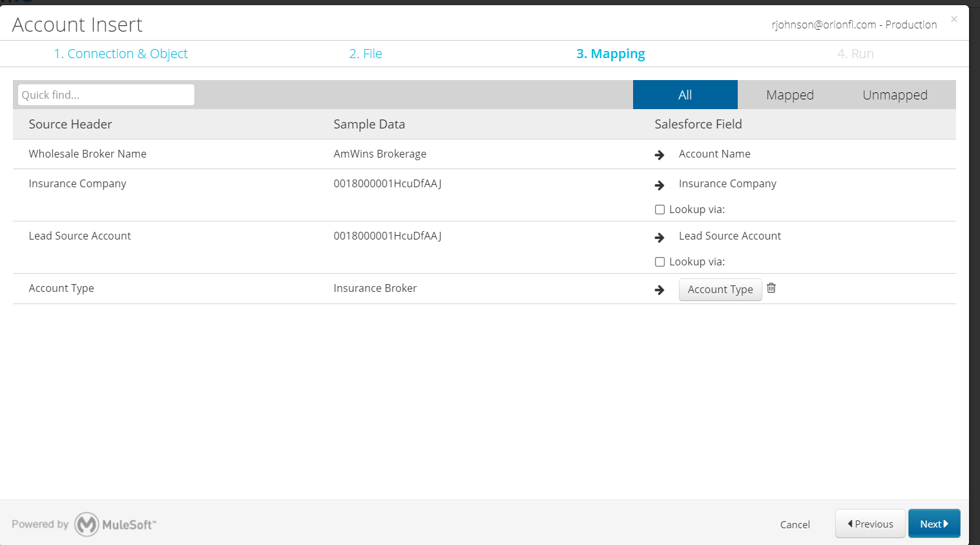Go to step 1 Connection & Object
The image size is (980, 545).
(121, 54)
